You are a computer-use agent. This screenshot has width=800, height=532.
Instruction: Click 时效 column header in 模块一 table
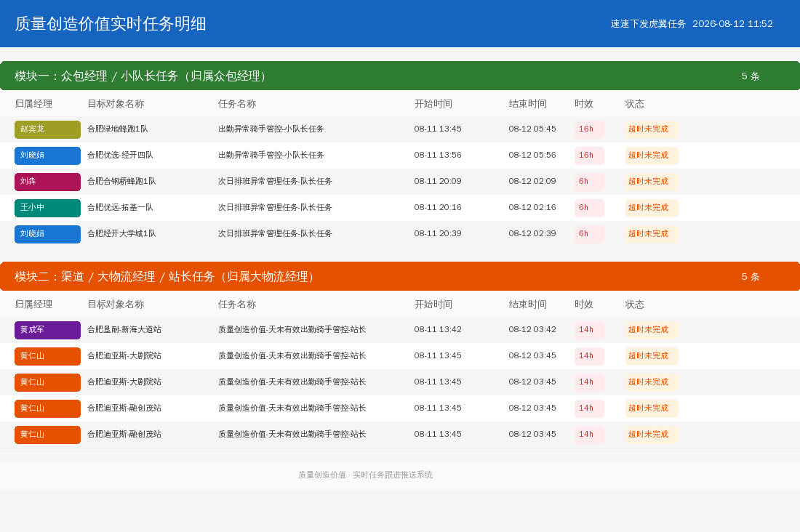tap(584, 103)
